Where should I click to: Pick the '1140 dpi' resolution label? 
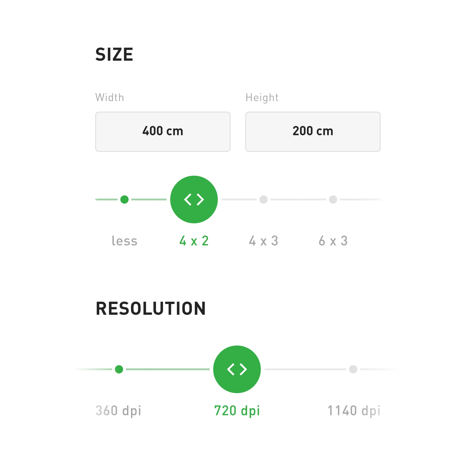pos(354,411)
